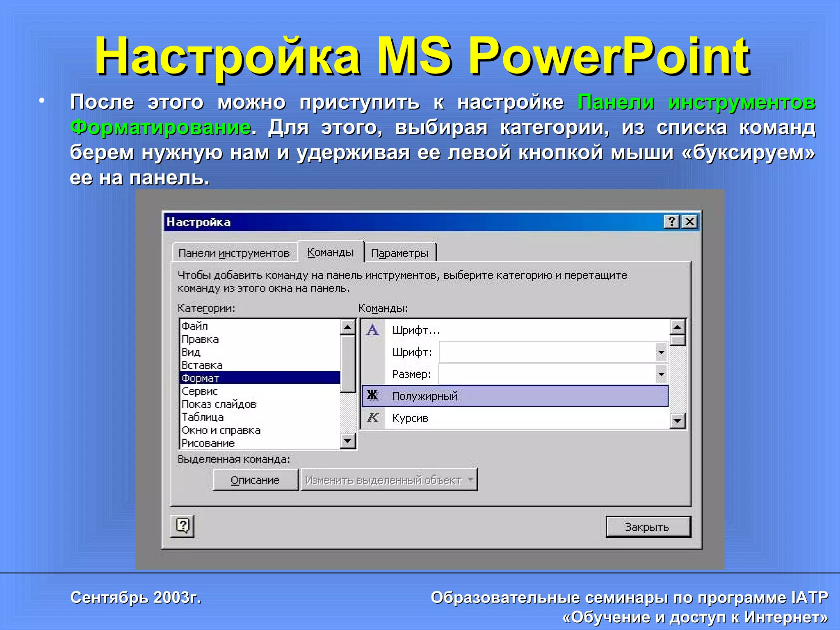Select the highlighted Формат category
840x630 pixels.
point(260,378)
